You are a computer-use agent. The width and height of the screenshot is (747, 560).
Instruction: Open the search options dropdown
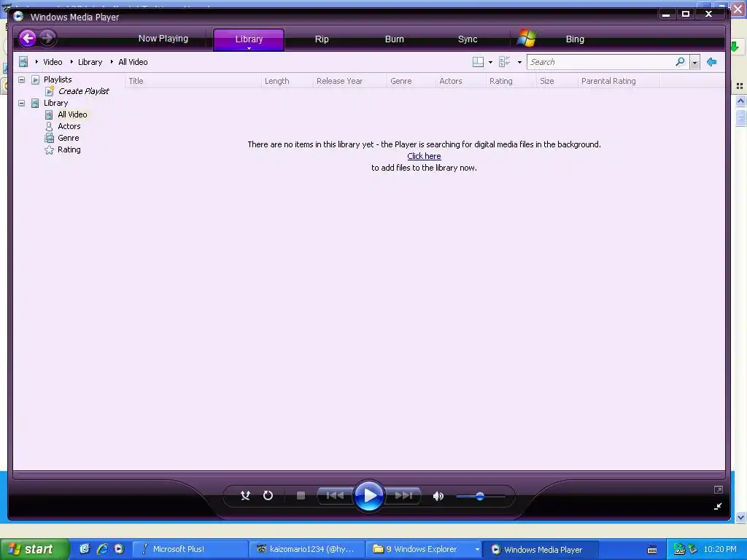tap(694, 63)
